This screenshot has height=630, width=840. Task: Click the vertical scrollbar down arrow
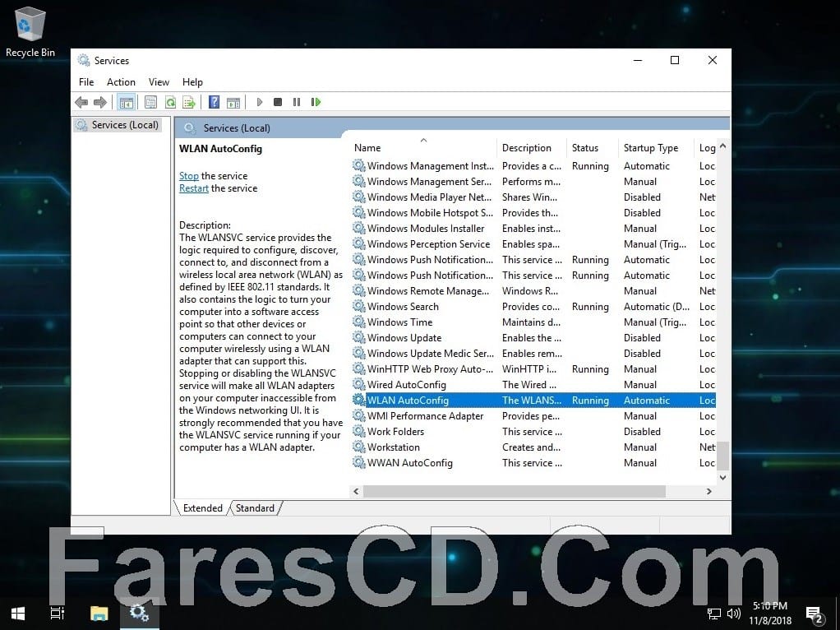pyautogui.click(x=722, y=477)
